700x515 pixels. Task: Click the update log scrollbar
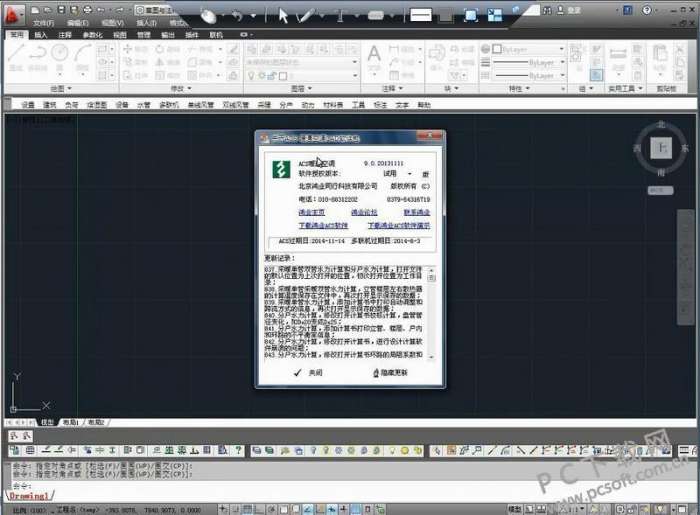pos(436,310)
